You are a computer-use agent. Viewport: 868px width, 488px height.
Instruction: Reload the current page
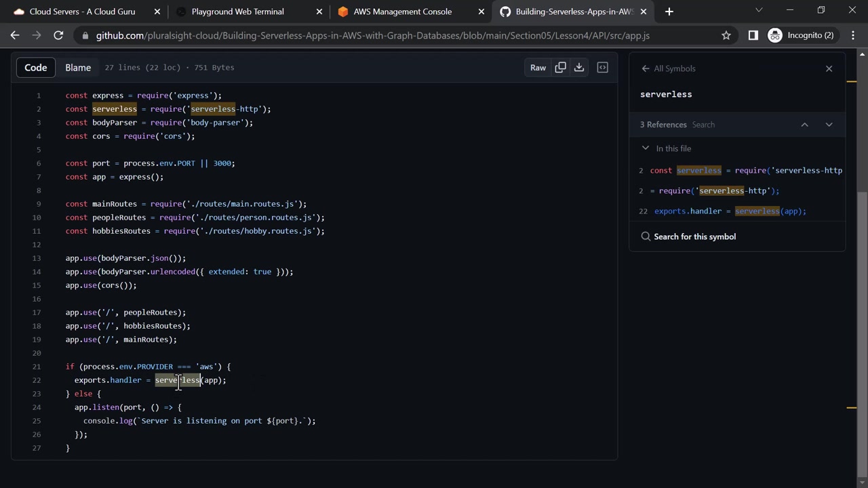[58, 35]
